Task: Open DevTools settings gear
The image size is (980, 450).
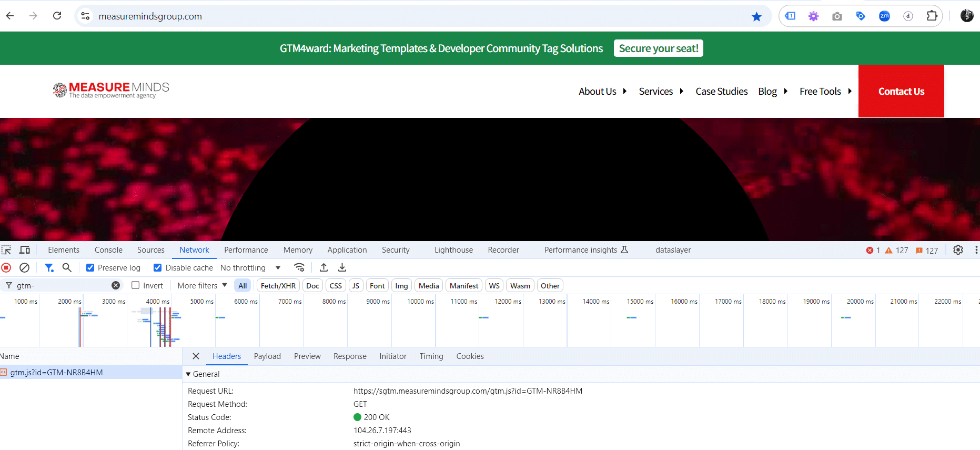Action: (x=958, y=250)
